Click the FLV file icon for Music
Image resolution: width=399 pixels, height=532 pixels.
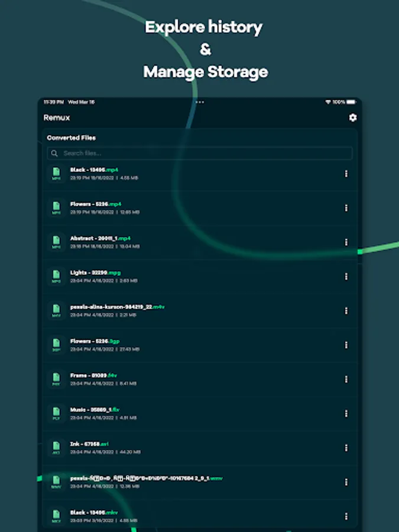[x=56, y=414]
